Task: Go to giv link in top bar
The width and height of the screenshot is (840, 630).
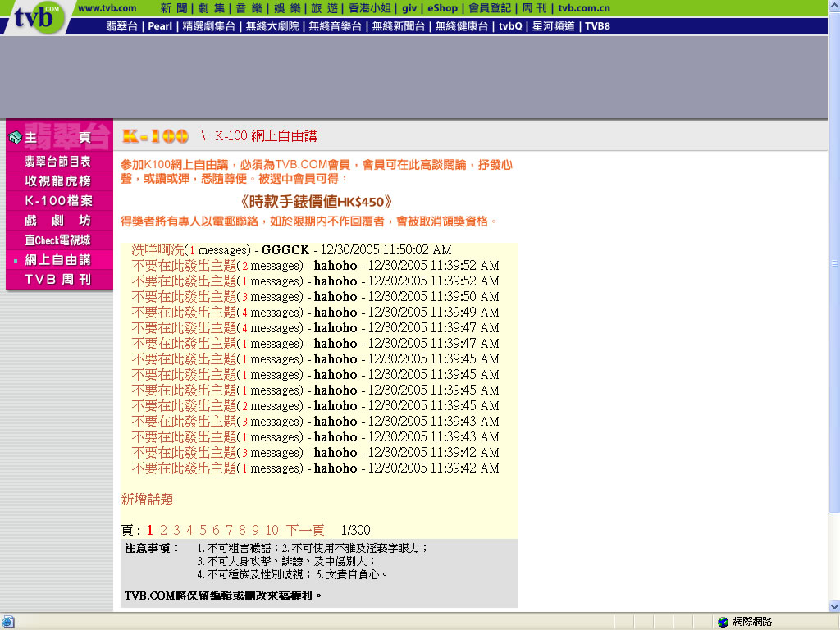Action: coord(409,8)
